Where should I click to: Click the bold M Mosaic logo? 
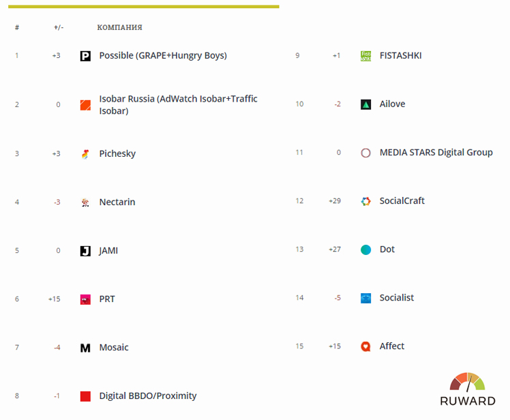click(85, 348)
